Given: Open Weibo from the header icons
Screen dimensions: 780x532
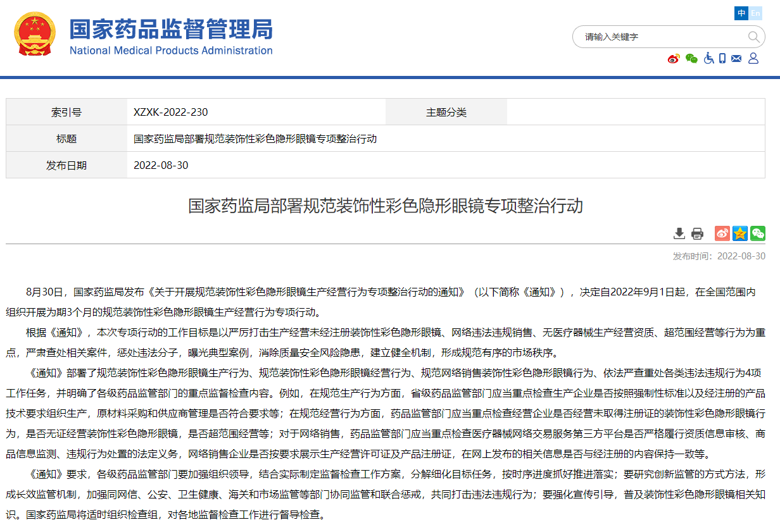Looking at the screenshot, I should pyautogui.click(x=673, y=58).
